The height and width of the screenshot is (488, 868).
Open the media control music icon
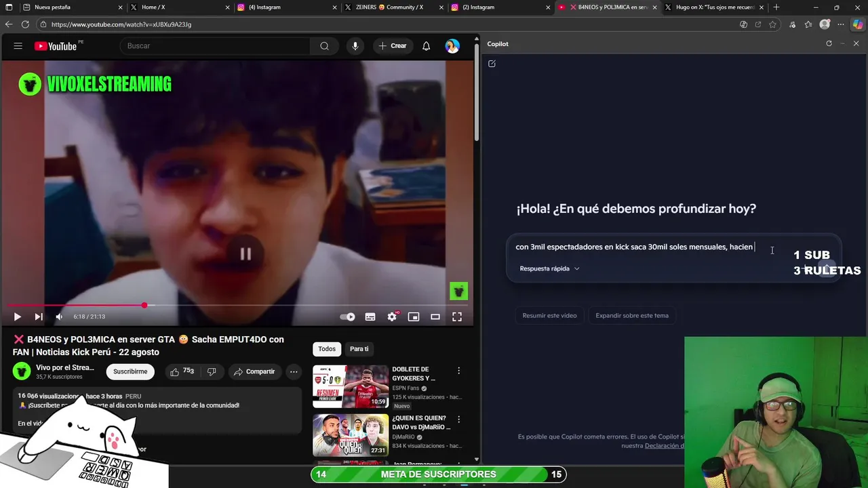pos(792,24)
